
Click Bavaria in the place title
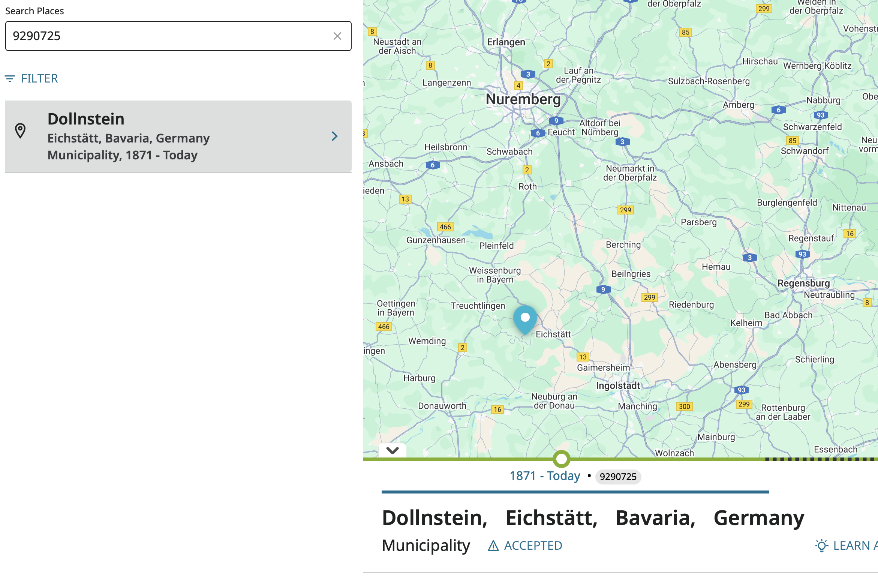(655, 518)
